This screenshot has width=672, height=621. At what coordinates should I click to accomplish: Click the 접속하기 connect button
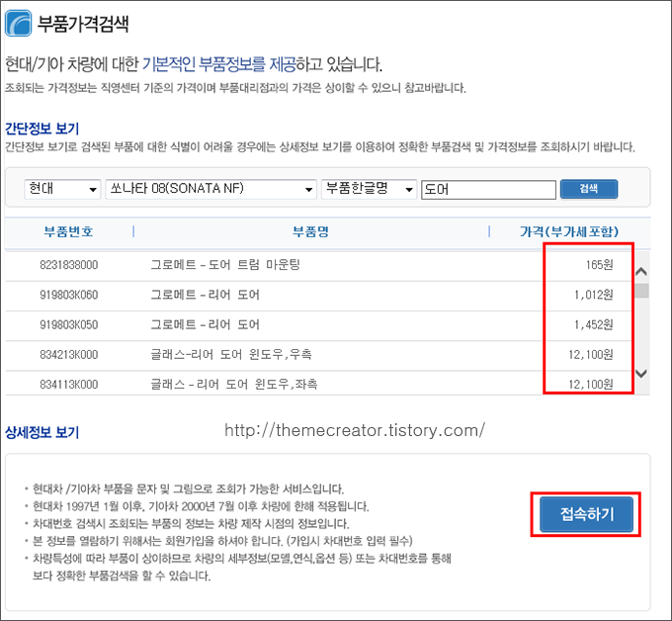coord(586,514)
